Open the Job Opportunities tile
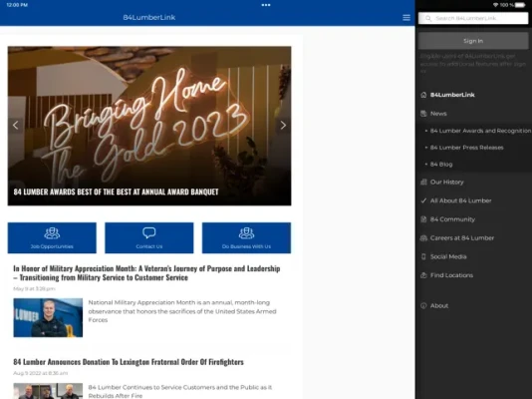532x399 pixels. pos(52,237)
